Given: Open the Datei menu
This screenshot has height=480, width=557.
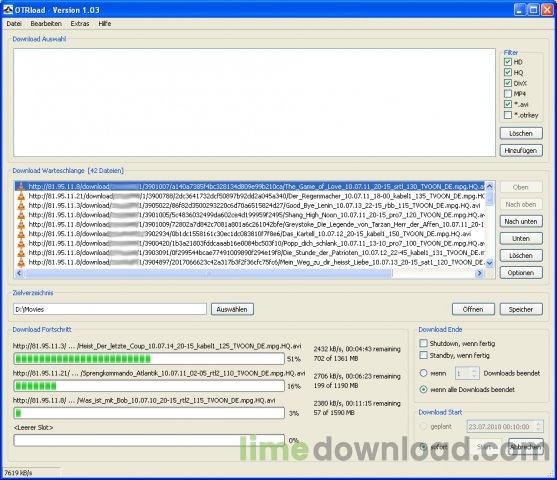Looking at the screenshot, I should pos(14,24).
